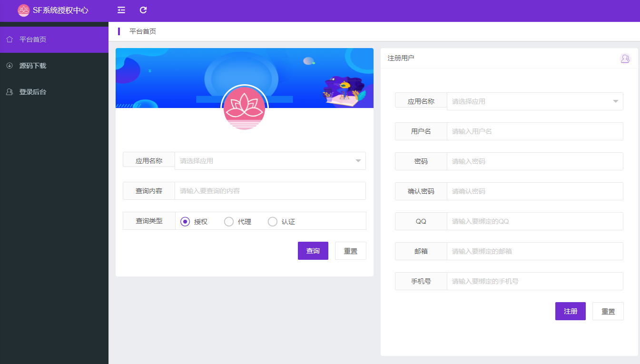640x364 pixels.
Task: Click the 注册用户 card title
Action: pos(401,58)
